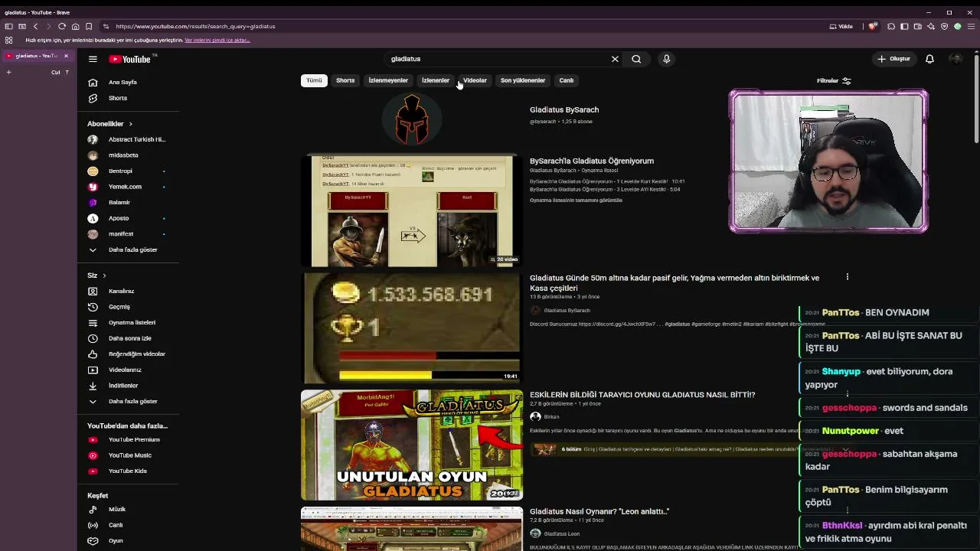This screenshot has width=980, height=551.
Task: Open options menu for the 50m altın video
Action: pos(847,277)
